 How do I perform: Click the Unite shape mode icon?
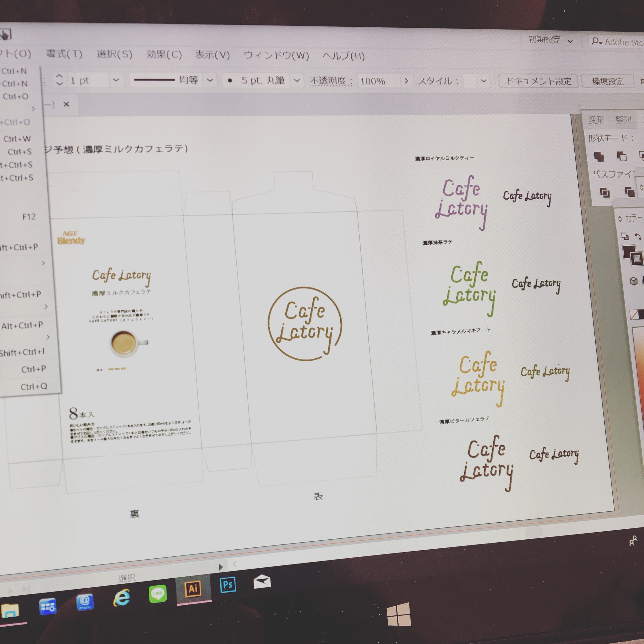[x=599, y=156]
